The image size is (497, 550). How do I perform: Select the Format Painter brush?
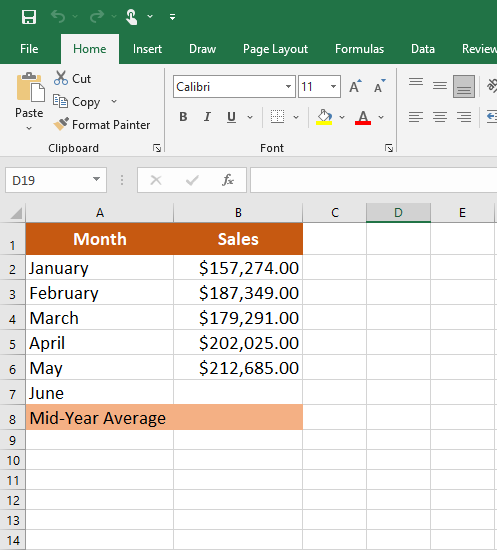pos(61,124)
